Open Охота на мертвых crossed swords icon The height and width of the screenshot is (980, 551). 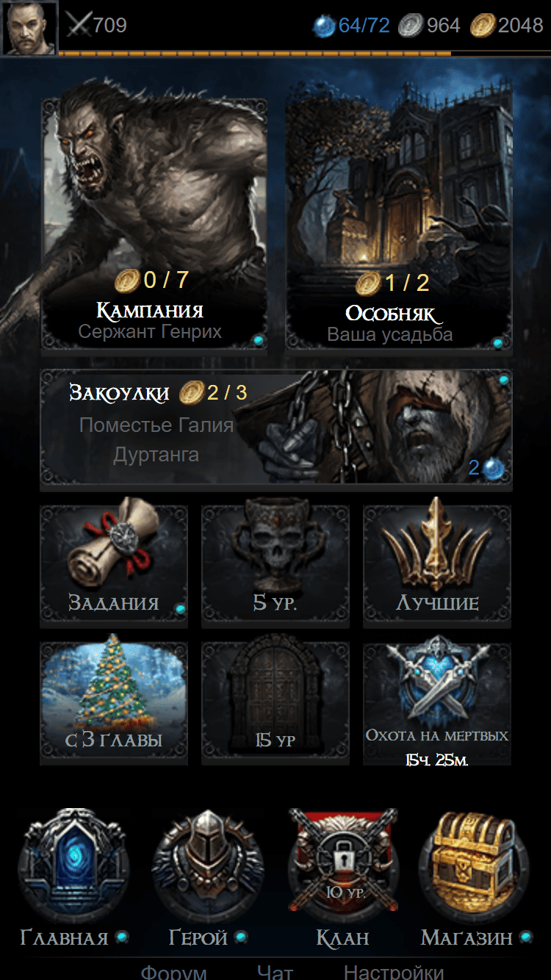(437, 703)
